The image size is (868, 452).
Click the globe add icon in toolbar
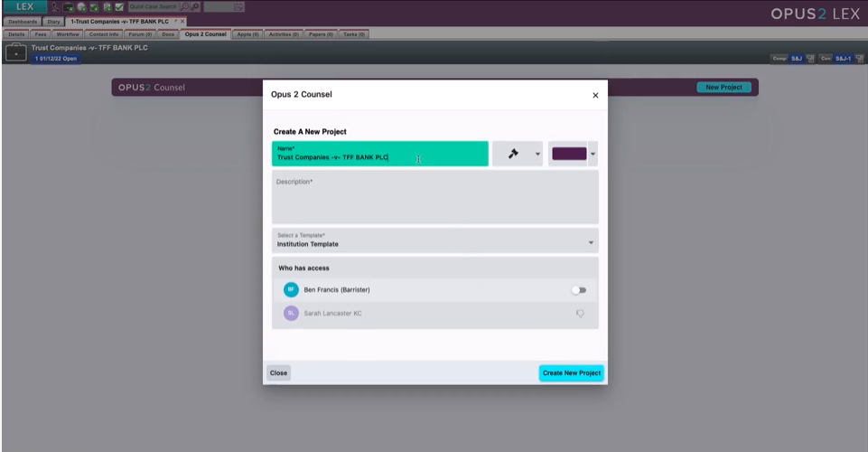click(x=81, y=7)
